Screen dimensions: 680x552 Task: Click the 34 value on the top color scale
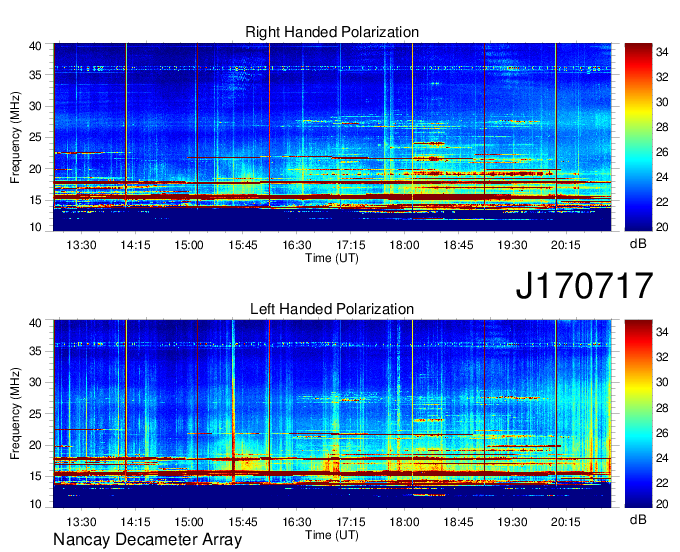click(x=662, y=52)
